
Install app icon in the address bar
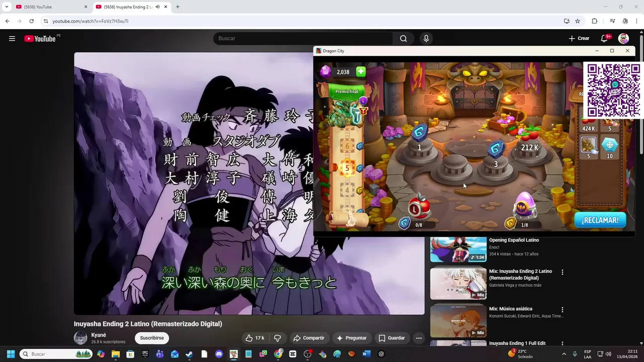point(567,21)
